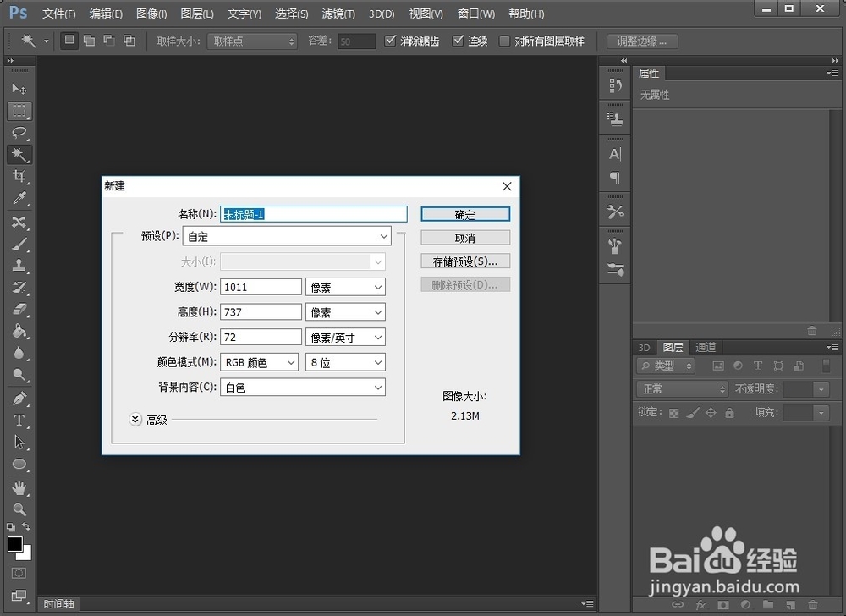846x616 pixels.
Task: Open the Brush presets panel icon
Action: (615, 268)
